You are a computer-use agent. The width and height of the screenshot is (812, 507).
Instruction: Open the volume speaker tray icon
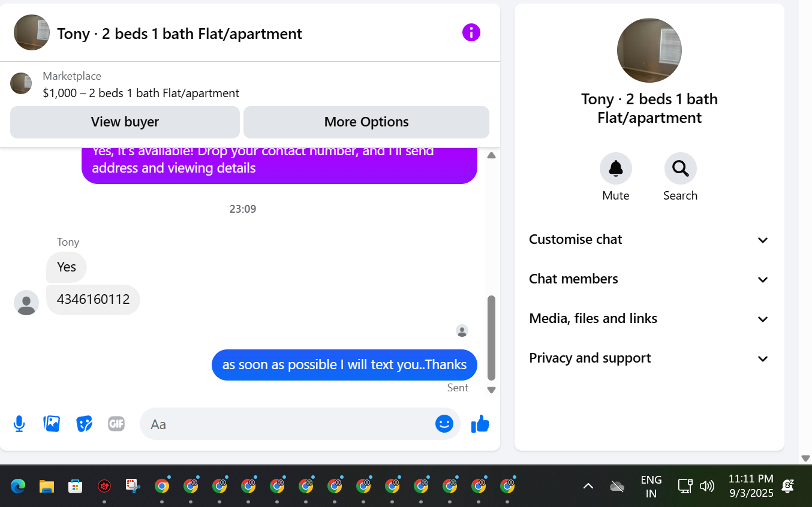pos(707,486)
